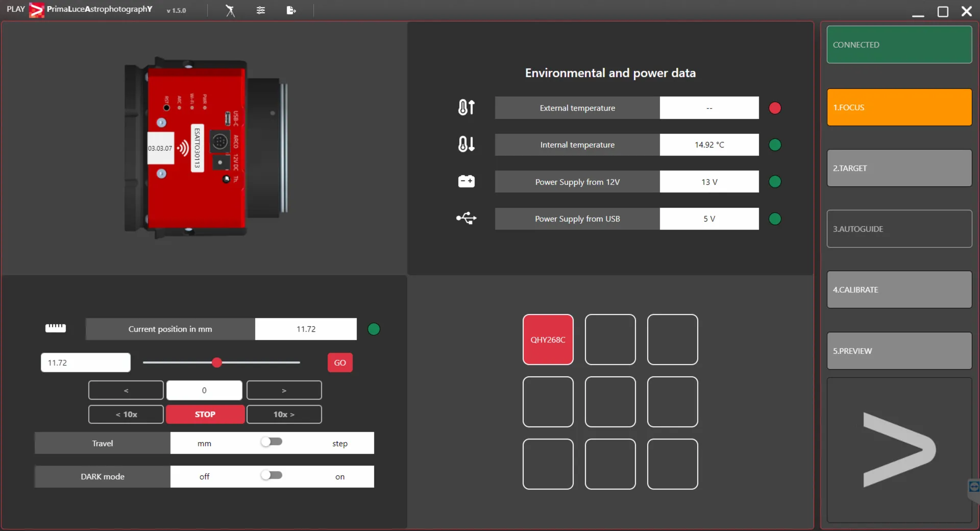This screenshot has width=980, height=531.
Task: Click the Internal temperature value 14.92 °C
Action: 709,144
